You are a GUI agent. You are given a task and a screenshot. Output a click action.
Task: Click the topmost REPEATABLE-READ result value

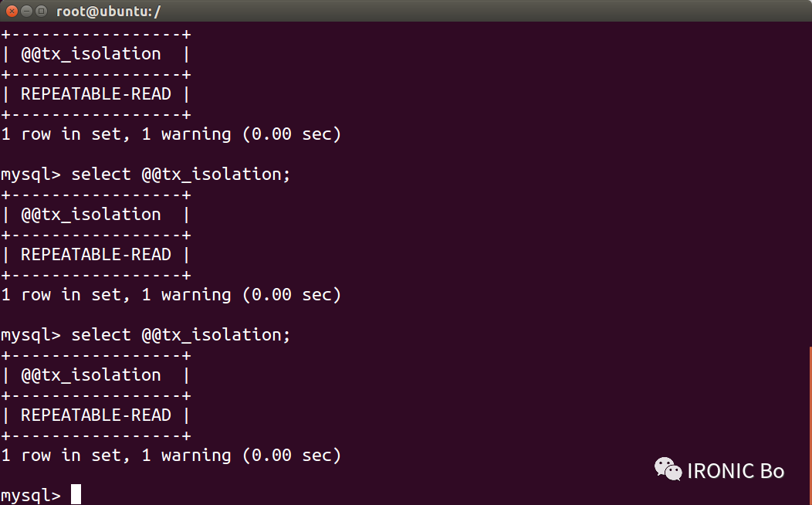click(x=96, y=93)
